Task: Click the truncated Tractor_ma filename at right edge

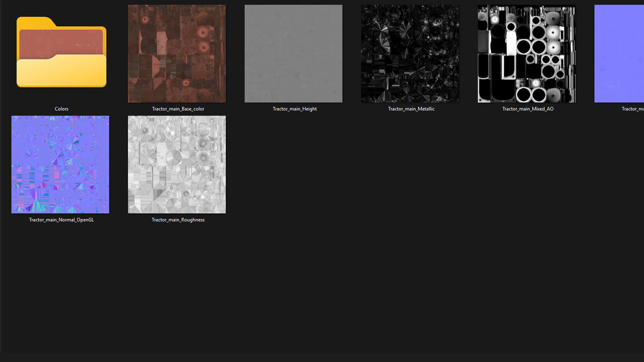Action: [x=632, y=109]
